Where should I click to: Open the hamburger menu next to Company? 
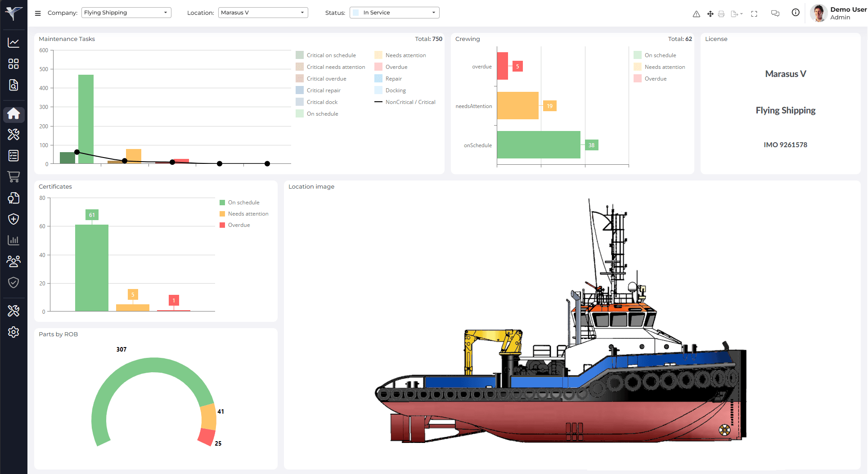38,13
